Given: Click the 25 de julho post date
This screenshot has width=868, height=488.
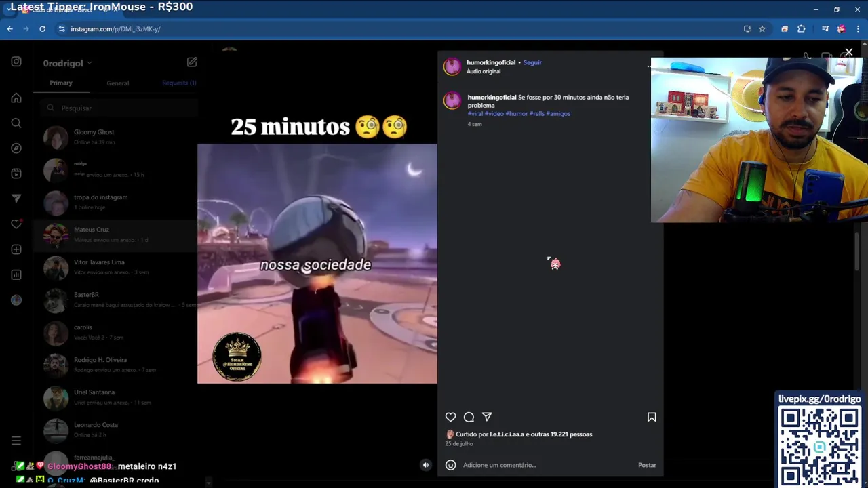Looking at the screenshot, I should 458,444.
